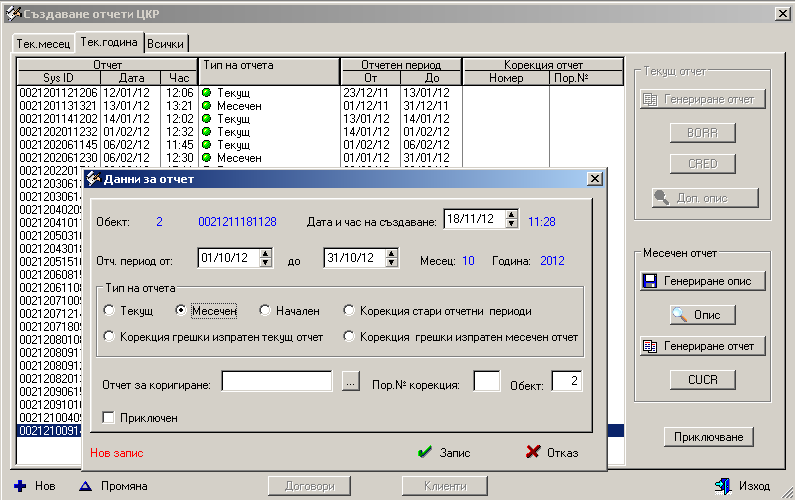Click the report icon on Месечен Генериране отчет
Image resolution: width=795 pixels, height=500 pixels.
pyautogui.click(x=649, y=346)
